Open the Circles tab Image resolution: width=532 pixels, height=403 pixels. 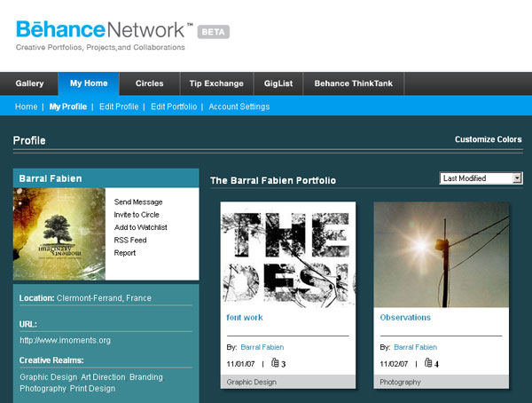[x=149, y=83]
